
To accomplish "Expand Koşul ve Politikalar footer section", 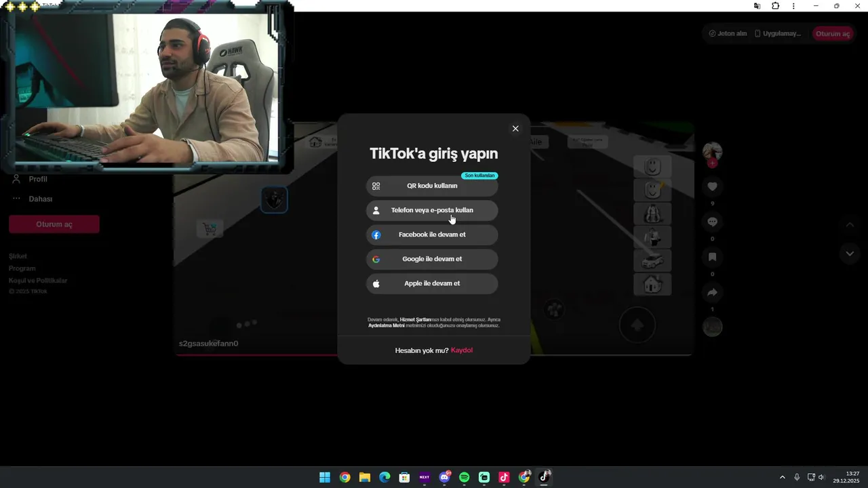I will tap(38, 281).
